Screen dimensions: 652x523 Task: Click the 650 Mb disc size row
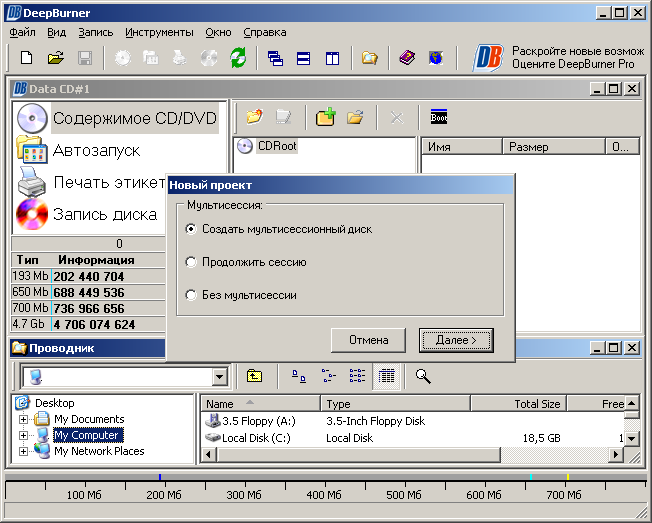click(88, 292)
